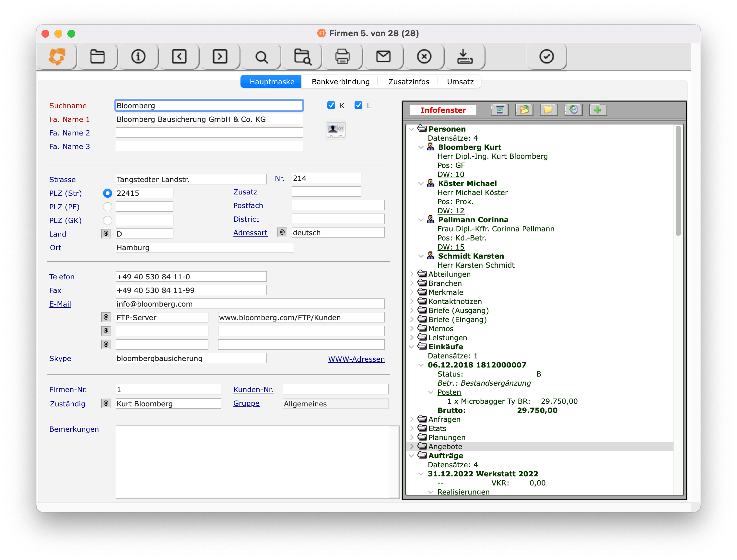The height and width of the screenshot is (560, 737).
Task: Click the green plus icon in Infofenster
Action: point(598,110)
